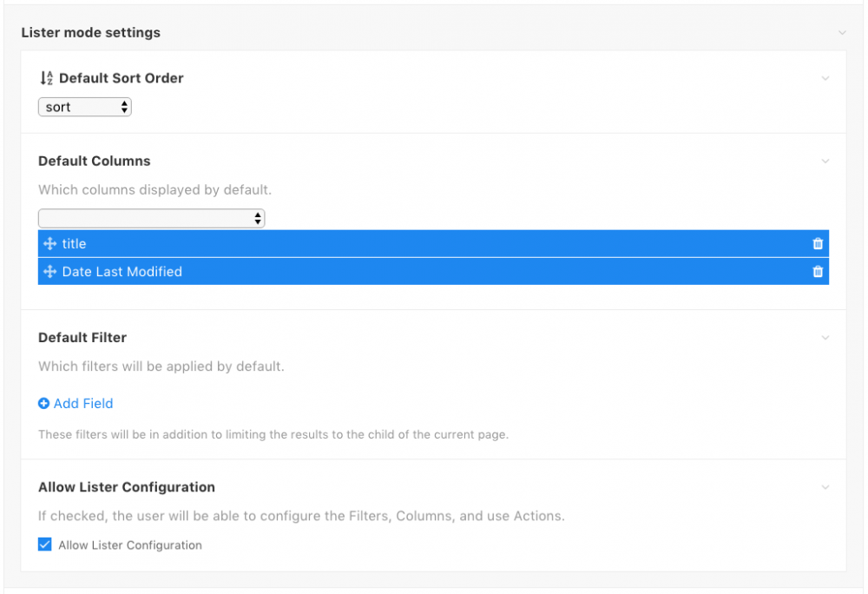Uncheck Allow Lister Configuration checkbox
The height and width of the screenshot is (594, 868).
click(45, 545)
